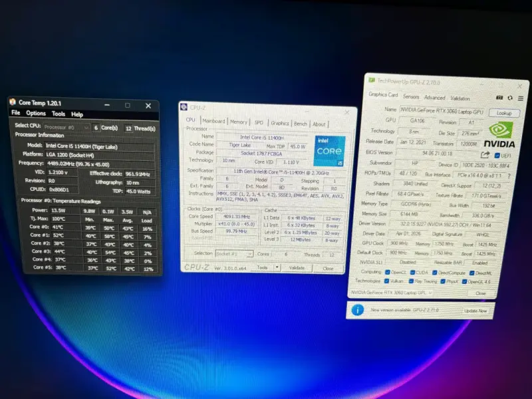Click the Lookup button in GPU-Z
This screenshot has height=399, width=532.
504,113
